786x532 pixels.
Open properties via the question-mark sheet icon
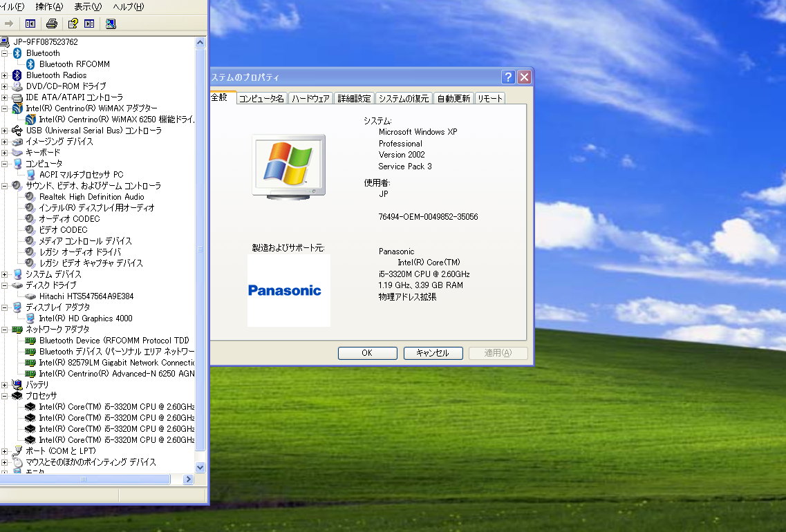pyautogui.click(x=73, y=23)
